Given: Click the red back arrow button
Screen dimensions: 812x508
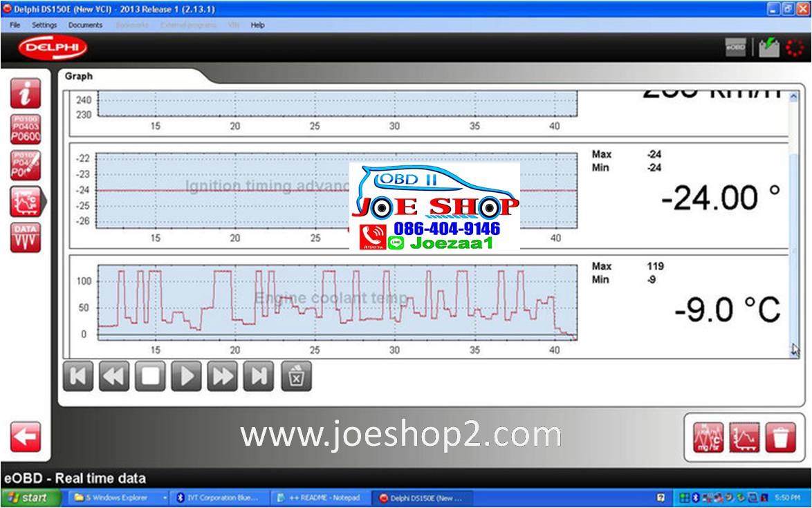Looking at the screenshot, I should [26, 437].
